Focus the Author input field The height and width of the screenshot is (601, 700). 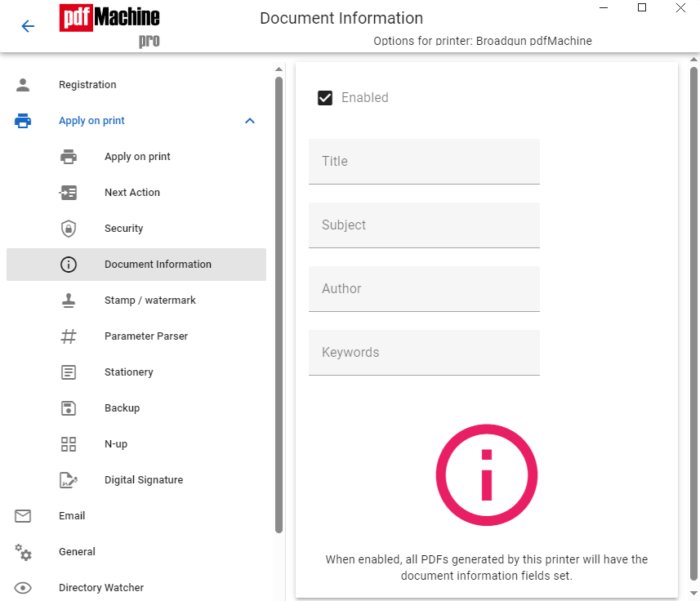424,289
